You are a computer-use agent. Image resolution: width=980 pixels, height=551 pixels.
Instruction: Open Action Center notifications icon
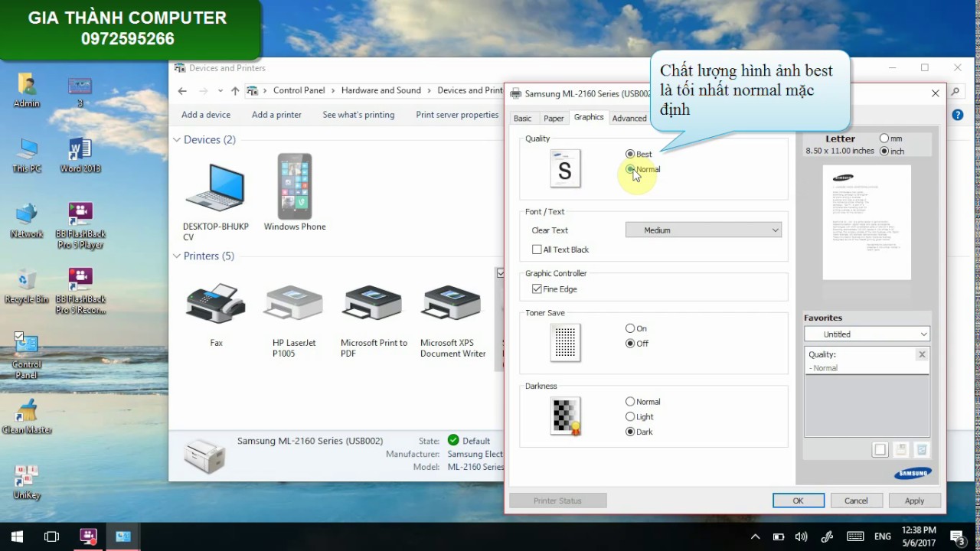pos(957,536)
